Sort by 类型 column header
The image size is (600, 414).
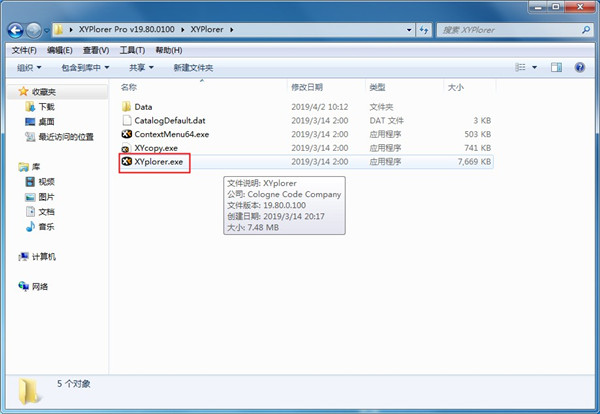click(377, 87)
